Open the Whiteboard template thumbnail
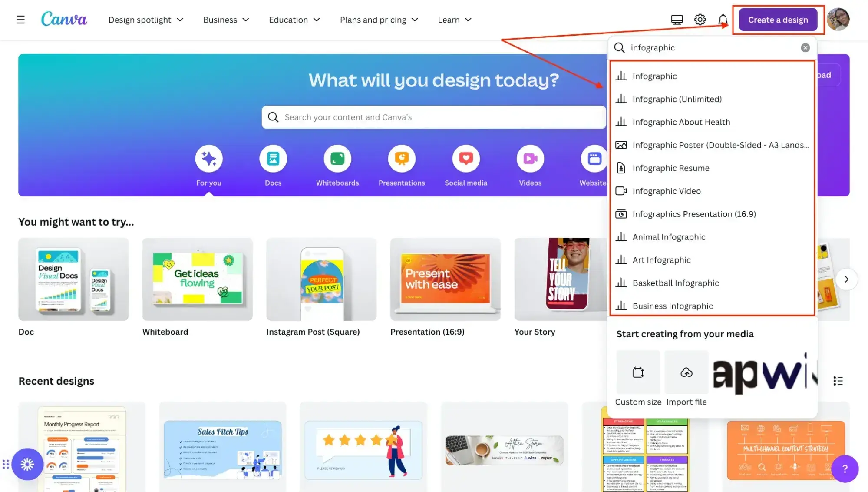 197,279
